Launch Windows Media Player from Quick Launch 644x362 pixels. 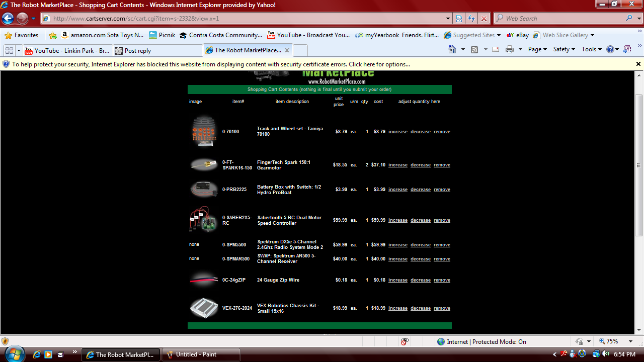pyautogui.click(x=48, y=354)
